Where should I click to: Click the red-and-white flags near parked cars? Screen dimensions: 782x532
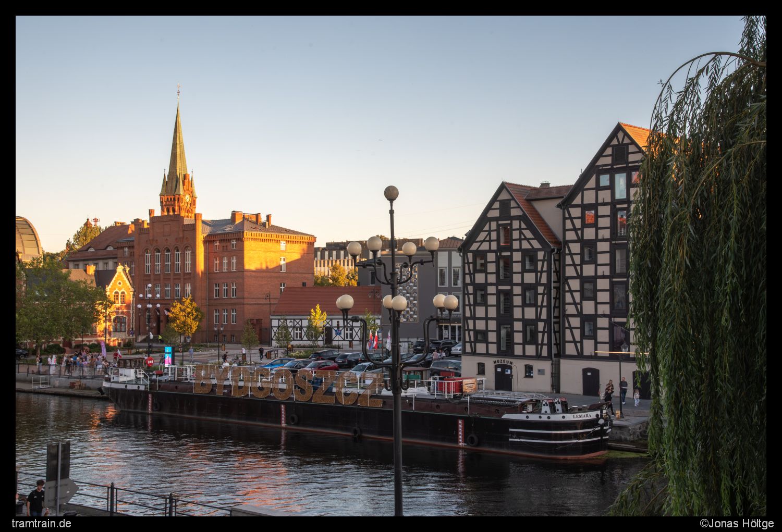(x=374, y=340)
